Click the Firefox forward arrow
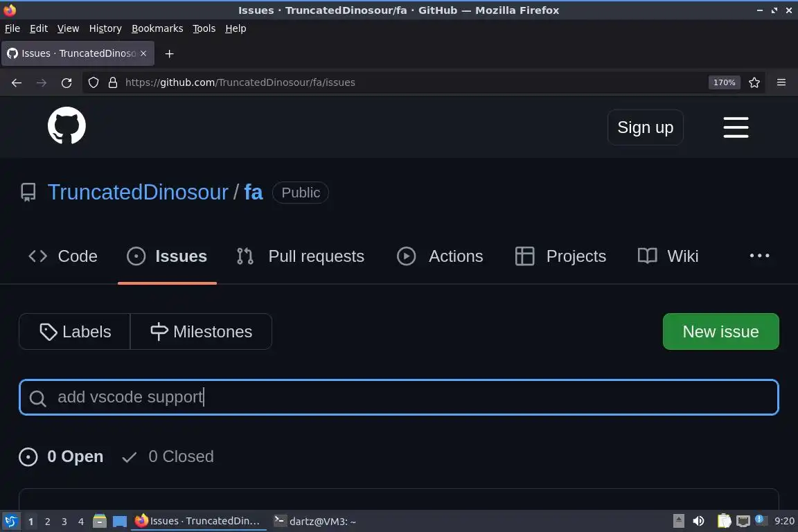This screenshot has height=532, width=798. tap(42, 82)
